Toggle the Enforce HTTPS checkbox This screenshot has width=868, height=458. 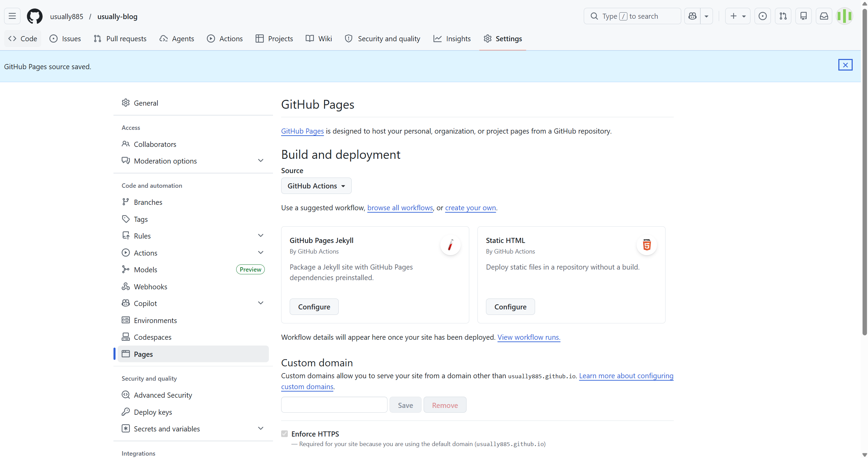point(285,433)
